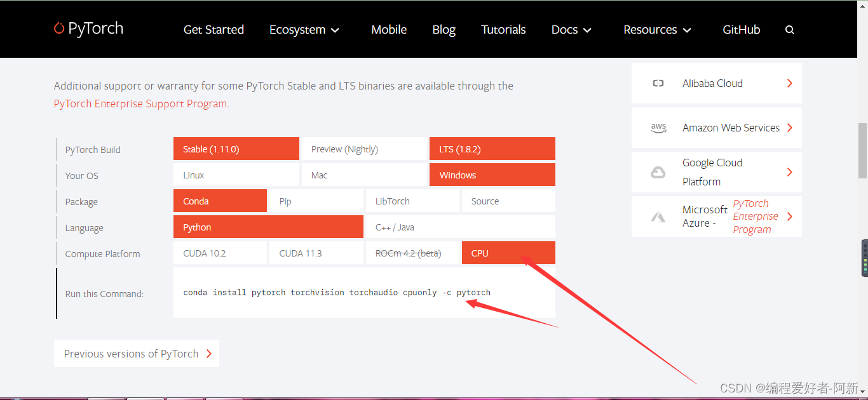Select the Conda package option
868x400 pixels.
click(220, 201)
